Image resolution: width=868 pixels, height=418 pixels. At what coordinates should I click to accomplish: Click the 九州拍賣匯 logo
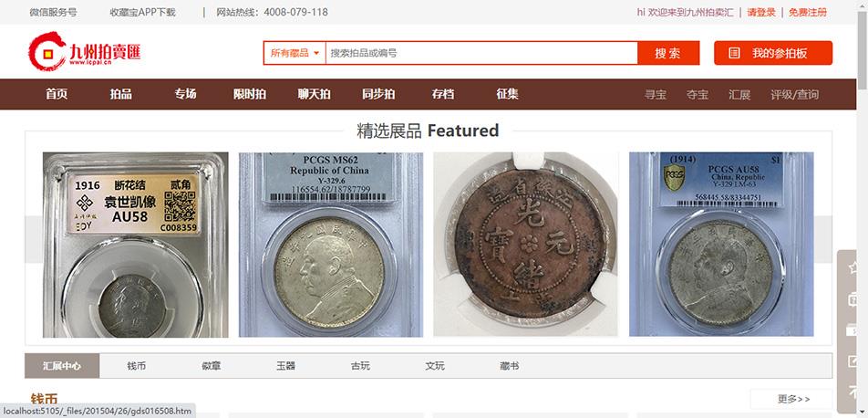click(84, 51)
